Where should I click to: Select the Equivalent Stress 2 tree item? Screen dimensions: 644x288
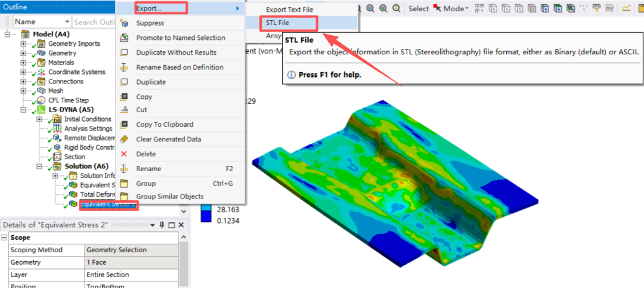point(108,204)
